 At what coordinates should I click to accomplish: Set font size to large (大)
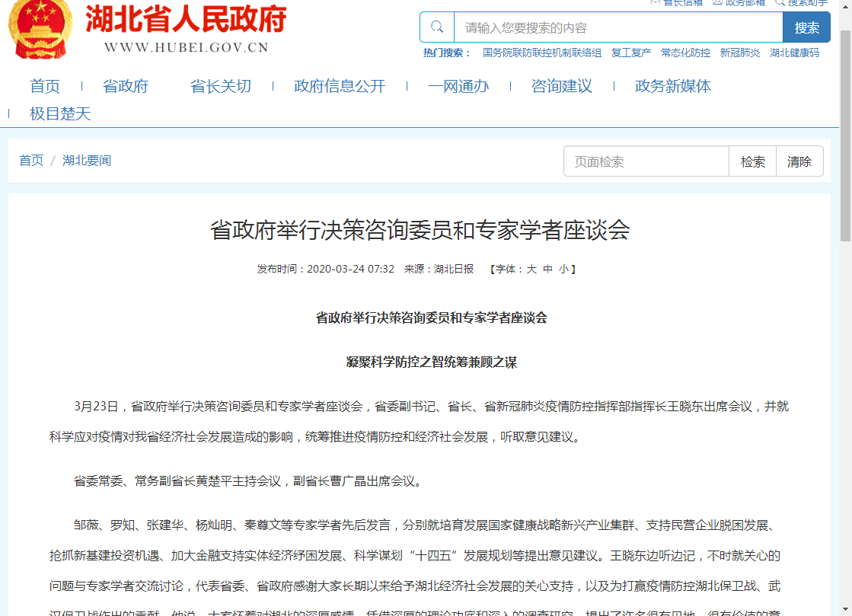coord(531,269)
